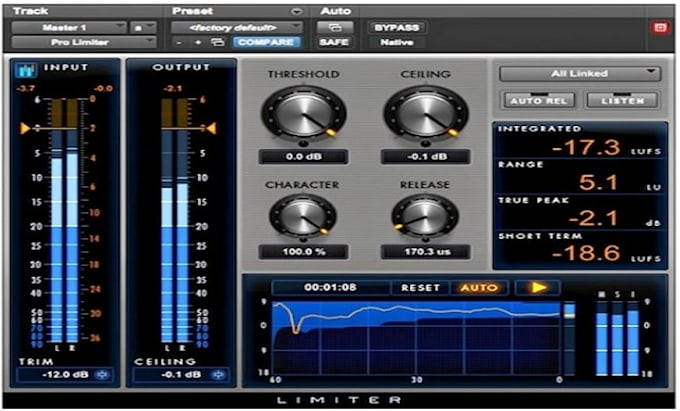
Task: Click the Integrated -17.3 LUFS reading
Action: [585, 147]
